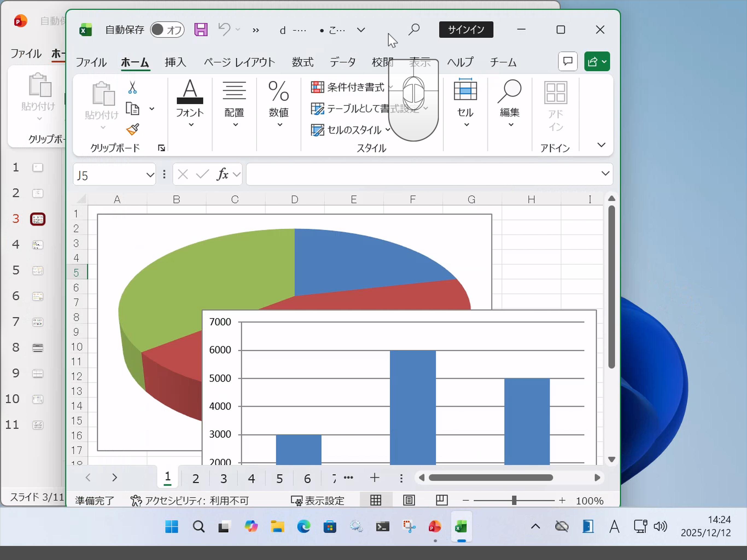Open the search magnifier in title bar
747x560 pixels.
coord(414,30)
